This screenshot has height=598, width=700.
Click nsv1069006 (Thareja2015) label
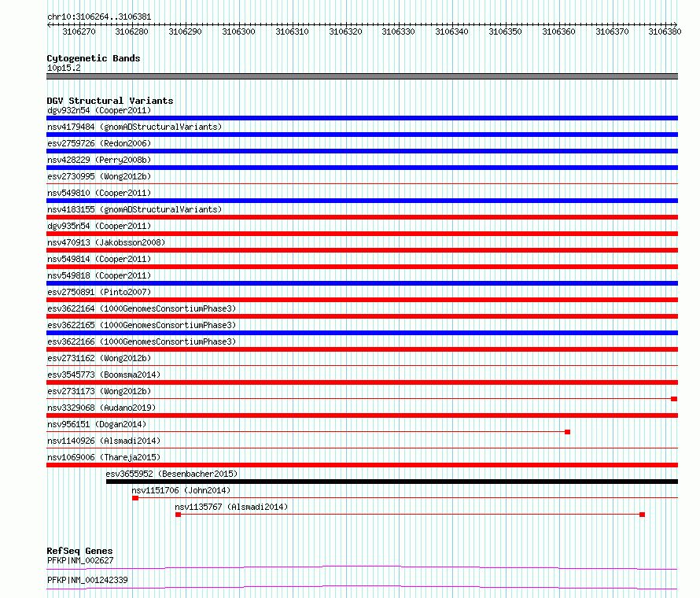104,457
